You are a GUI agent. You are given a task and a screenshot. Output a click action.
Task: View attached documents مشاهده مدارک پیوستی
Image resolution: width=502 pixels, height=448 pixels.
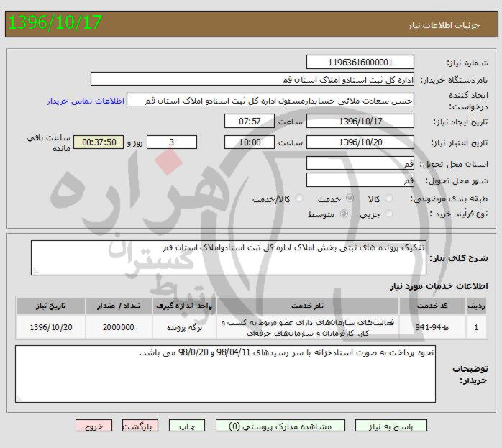(x=280, y=426)
